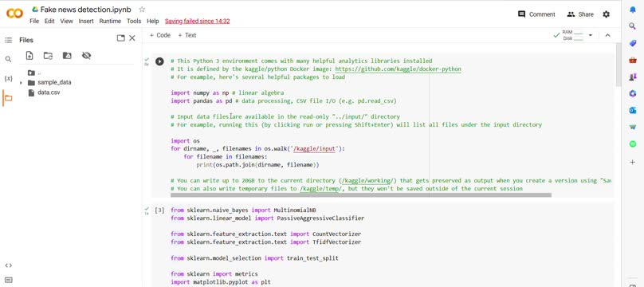This screenshot has height=287, width=644.
Task: Star the Fake news detection notebook
Action: (x=142, y=9)
